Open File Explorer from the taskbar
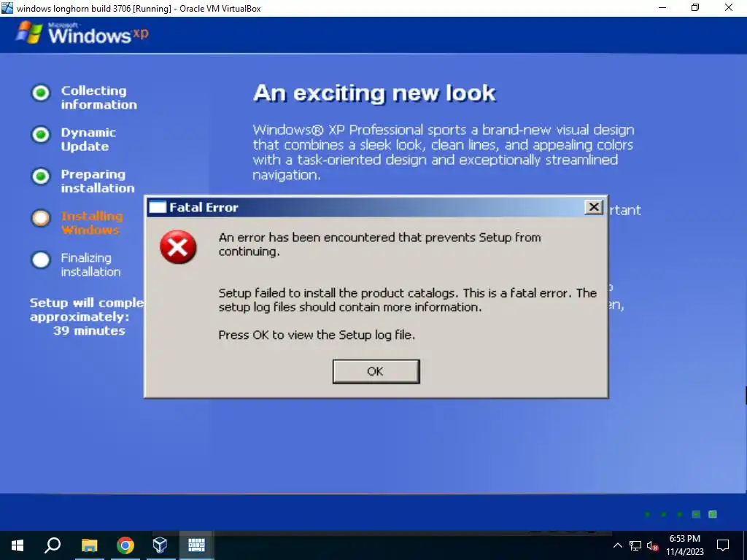Screen dimensions: 747x560 pos(89,545)
